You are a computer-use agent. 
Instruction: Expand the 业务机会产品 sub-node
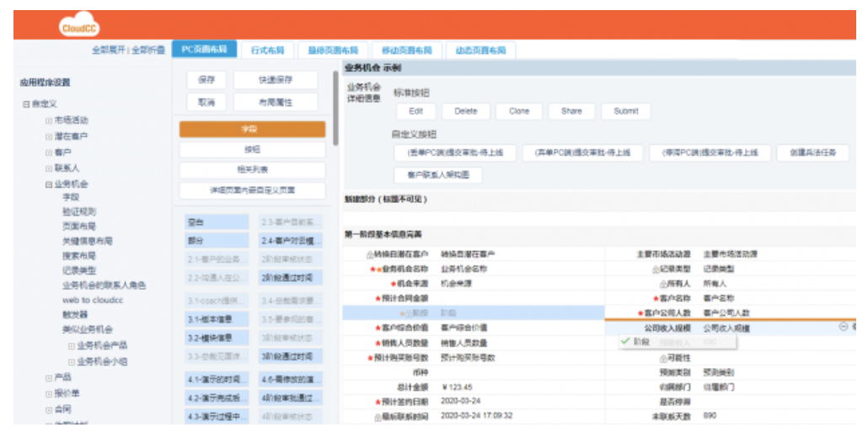[x=71, y=346]
